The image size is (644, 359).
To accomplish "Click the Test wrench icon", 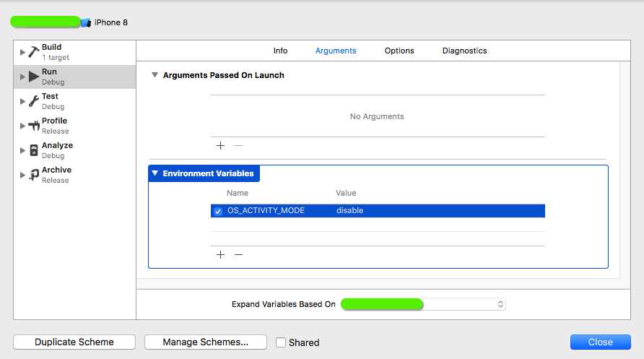I will (x=34, y=101).
